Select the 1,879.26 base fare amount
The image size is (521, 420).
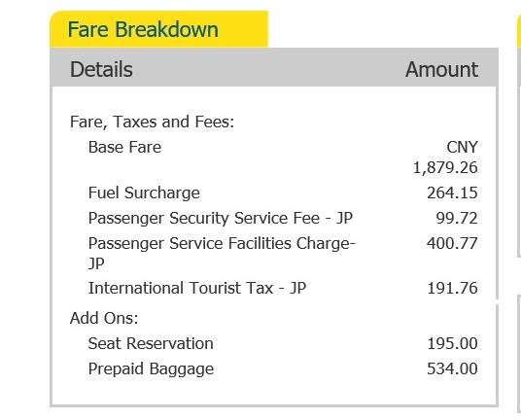tap(445, 167)
